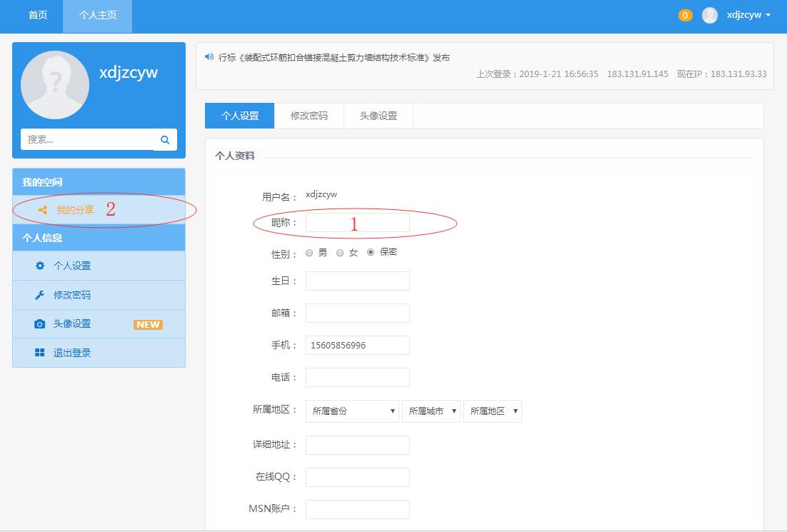Click the share icon beside 我的分享

click(43, 210)
